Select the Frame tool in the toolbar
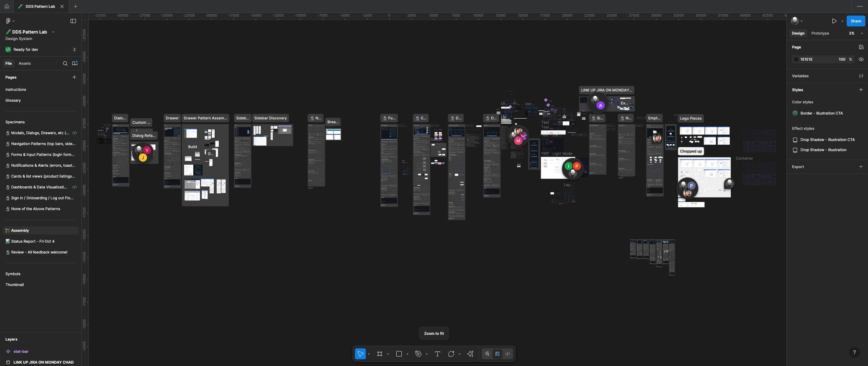This screenshot has height=366, width=868. tap(379, 354)
